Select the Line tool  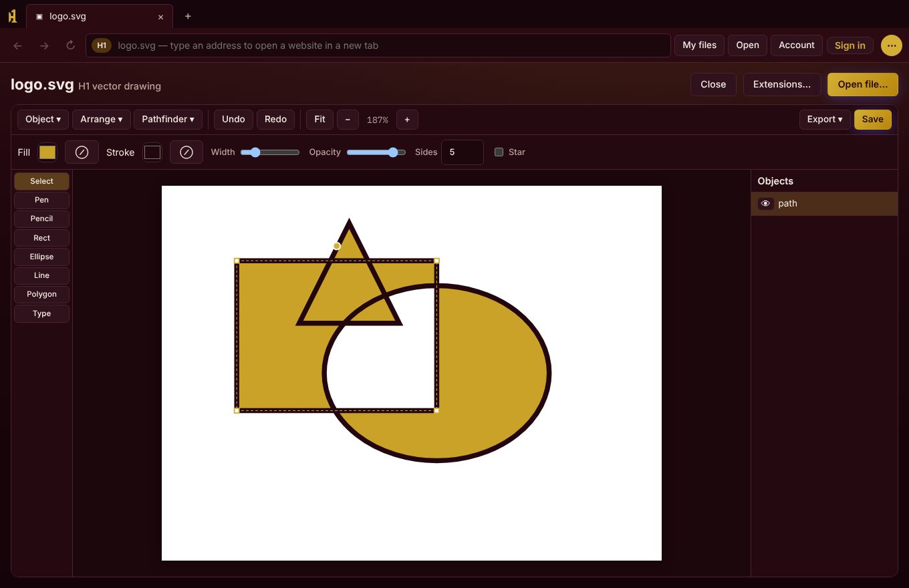[x=41, y=275]
